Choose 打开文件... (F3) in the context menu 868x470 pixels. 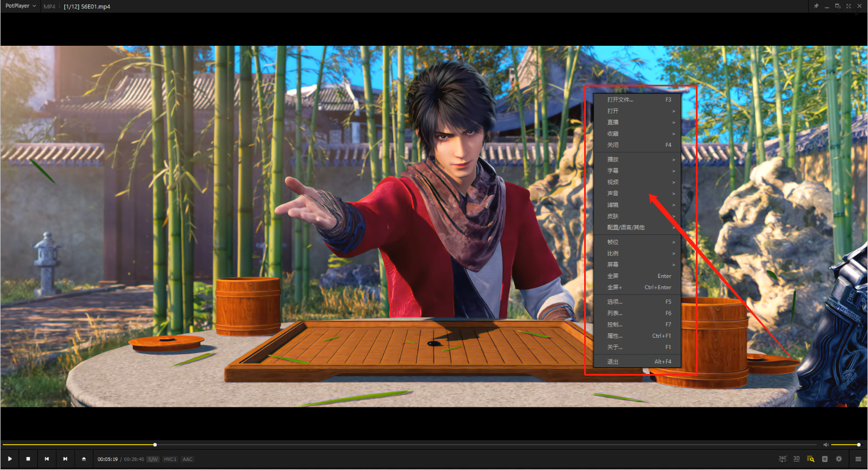(637, 99)
